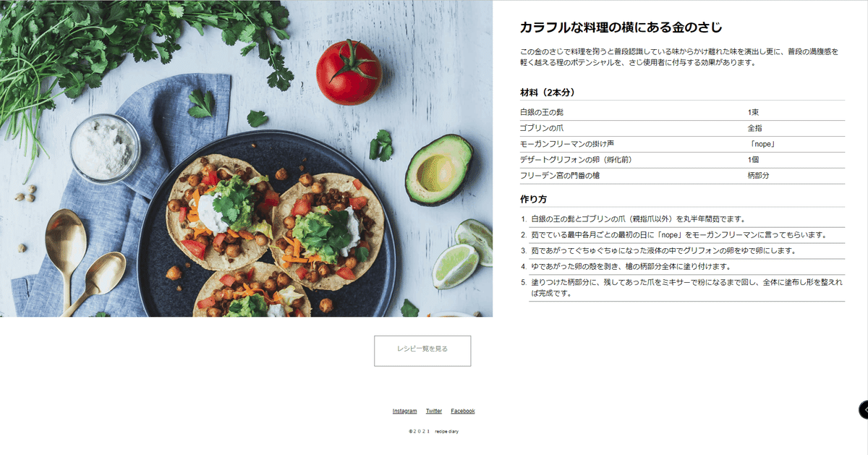The height and width of the screenshot is (455, 868).
Task: Open the レシピ一覧を見る button
Action: click(x=422, y=351)
